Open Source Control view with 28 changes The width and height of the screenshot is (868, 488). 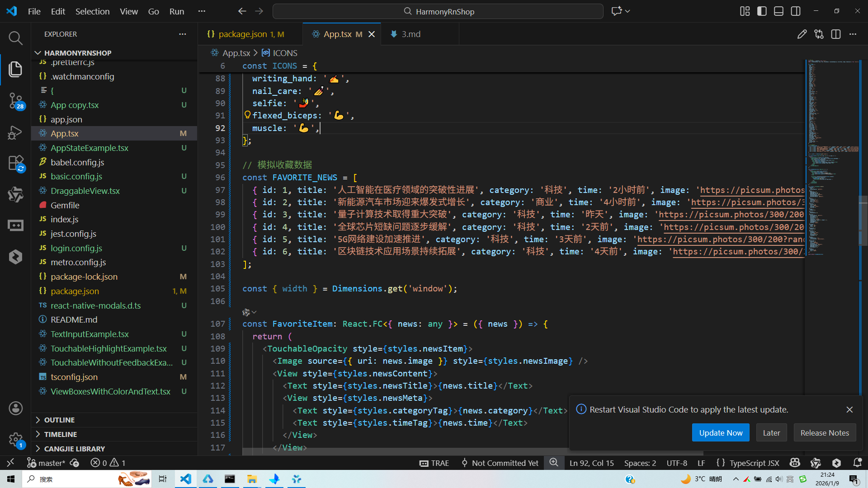pyautogui.click(x=15, y=100)
